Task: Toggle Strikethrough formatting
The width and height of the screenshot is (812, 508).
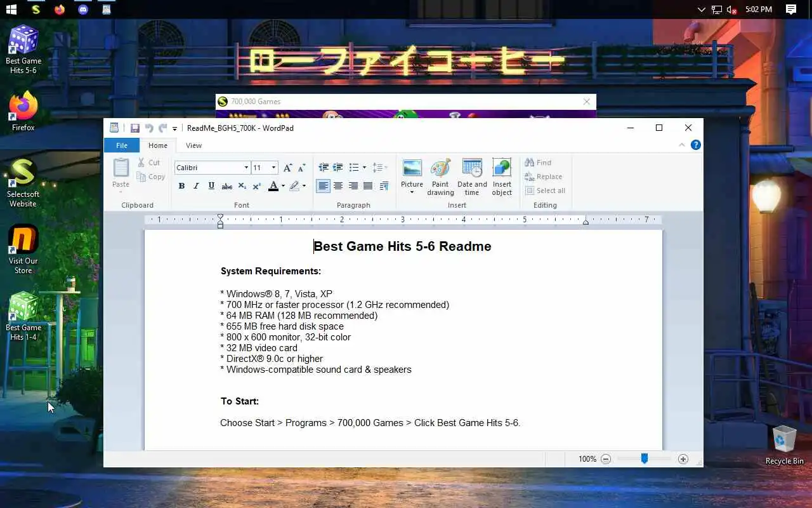Action: pos(226,186)
